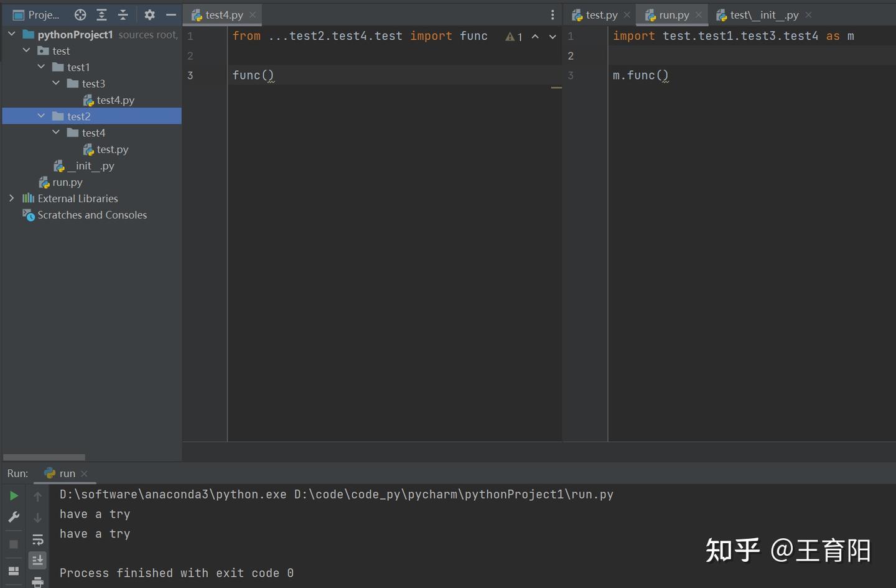Toggle scroll to end icon in console
The width and height of the screenshot is (896, 588).
pyautogui.click(x=38, y=560)
